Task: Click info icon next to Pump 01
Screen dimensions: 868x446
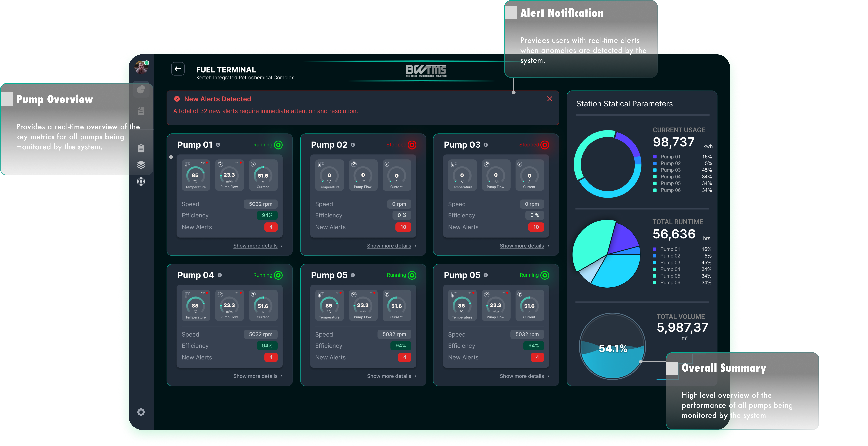Action: (x=218, y=145)
